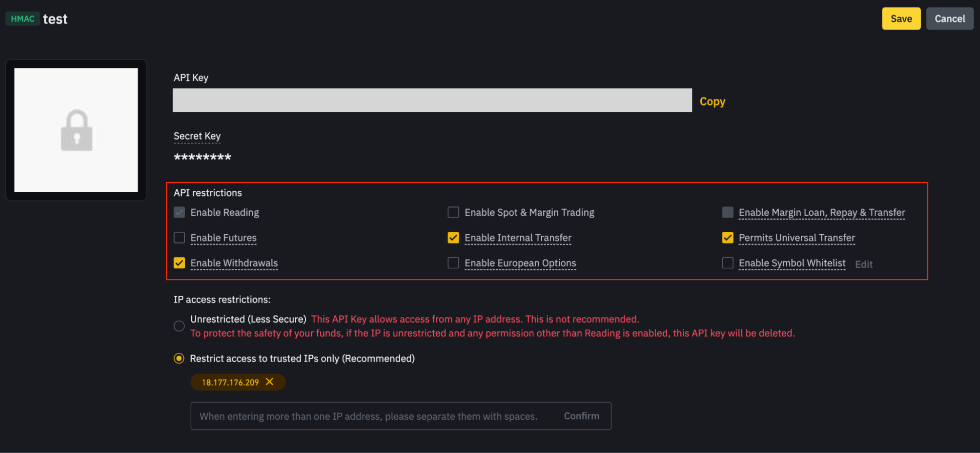Select Restrict access to trusted IPs
This screenshot has width=980, height=453.
coord(179,358)
